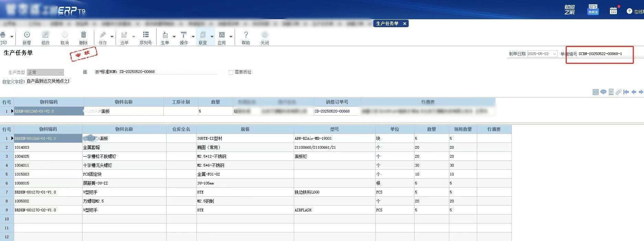This screenshot has width=644, height=241.
Task: Select code BRDKN-001270-02-V1.0 cell
Action: pyautogui.click(x=48, y=210)
